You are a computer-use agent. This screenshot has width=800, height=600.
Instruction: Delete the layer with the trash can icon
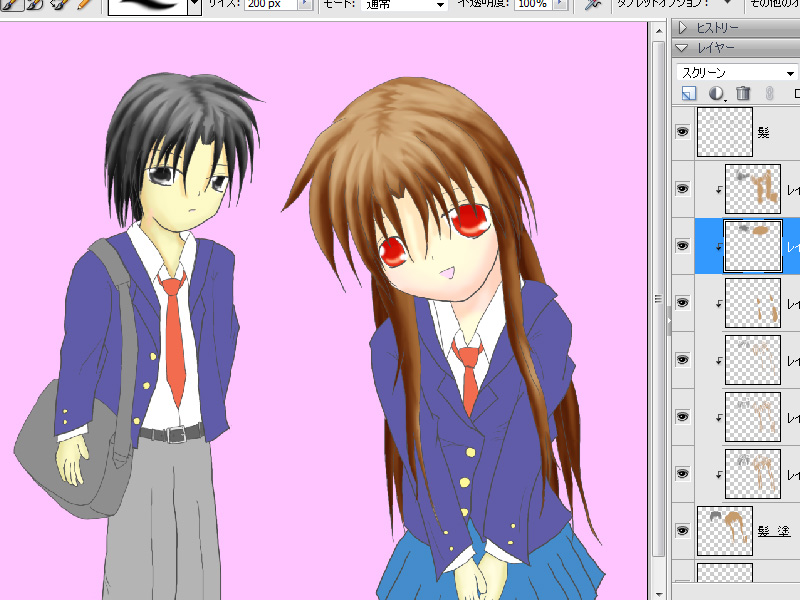pyautogui.click(x=743, y=93)
